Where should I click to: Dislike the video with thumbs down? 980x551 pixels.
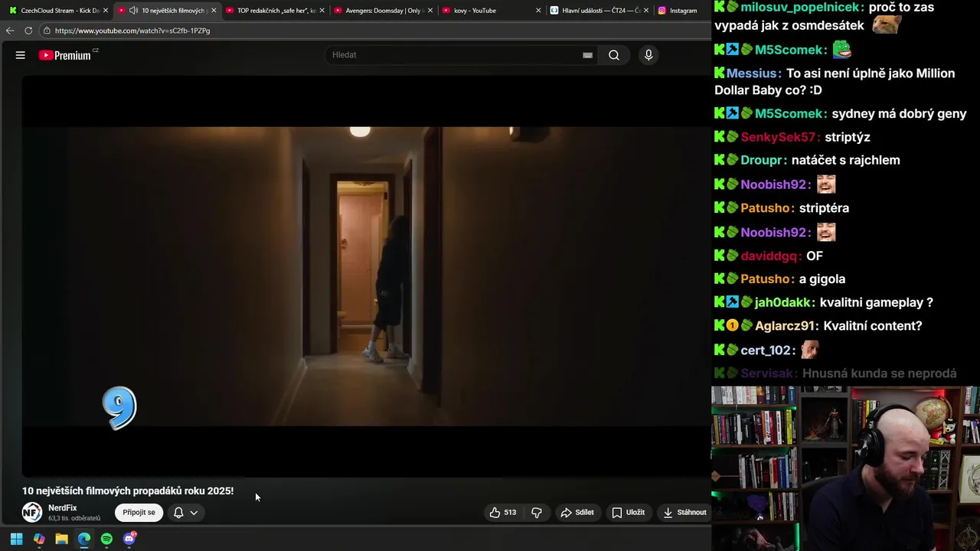537,513
